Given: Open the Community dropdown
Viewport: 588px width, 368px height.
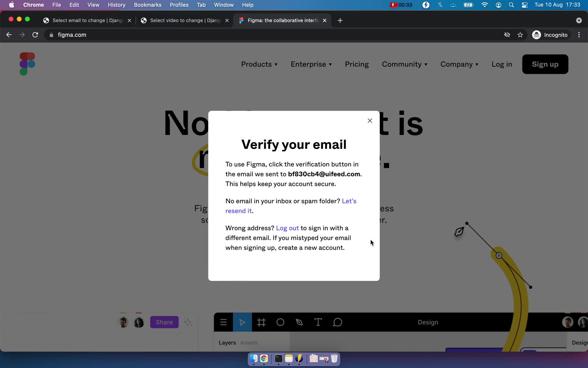Looking at the screenshot, I should [x=405, y=64].
